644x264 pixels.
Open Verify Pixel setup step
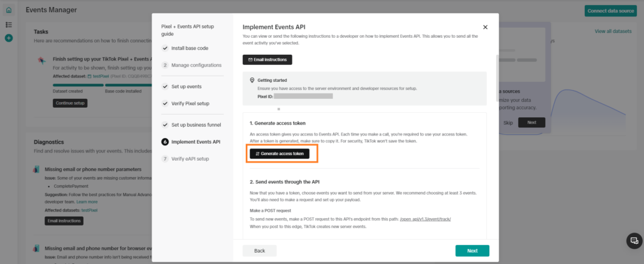(x=190, y=103)
